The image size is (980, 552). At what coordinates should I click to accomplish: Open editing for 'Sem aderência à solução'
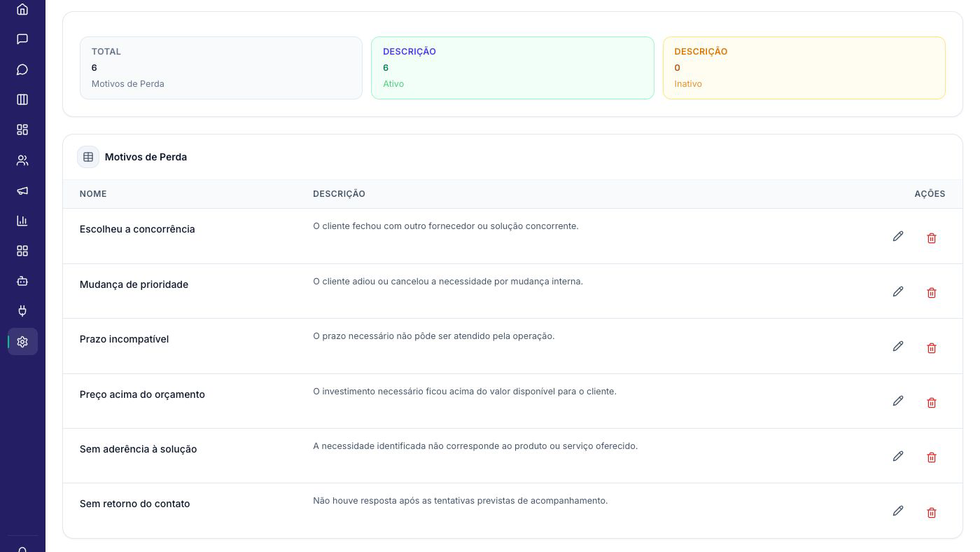click(x=898, y=456)
